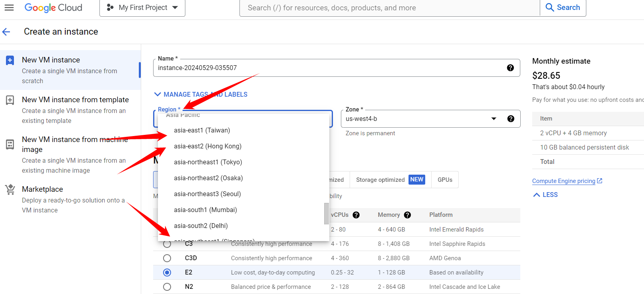Choose asia-east2 (Hong Kong) region
The image size is (644, 294).
point(243,146)
